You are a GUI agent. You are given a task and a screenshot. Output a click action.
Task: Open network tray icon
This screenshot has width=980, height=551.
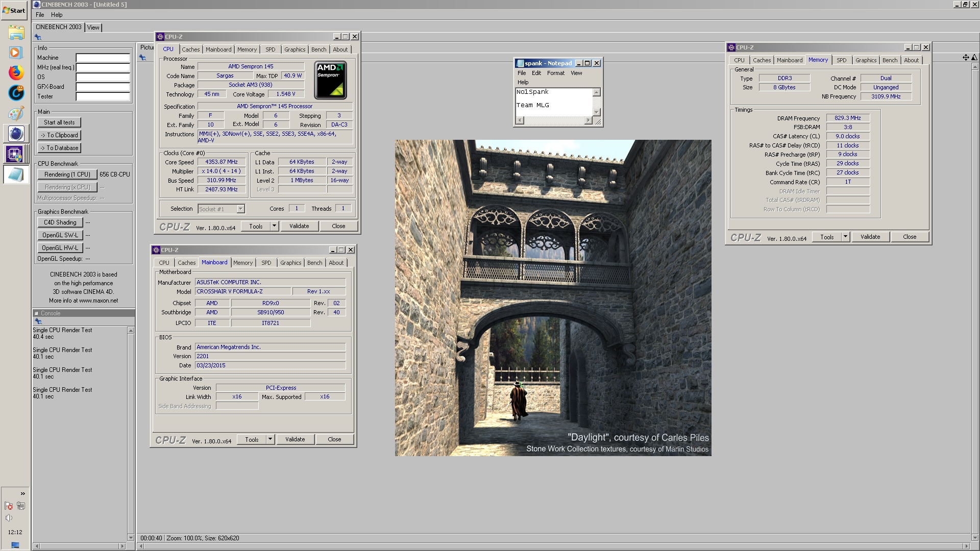[21, 506]
